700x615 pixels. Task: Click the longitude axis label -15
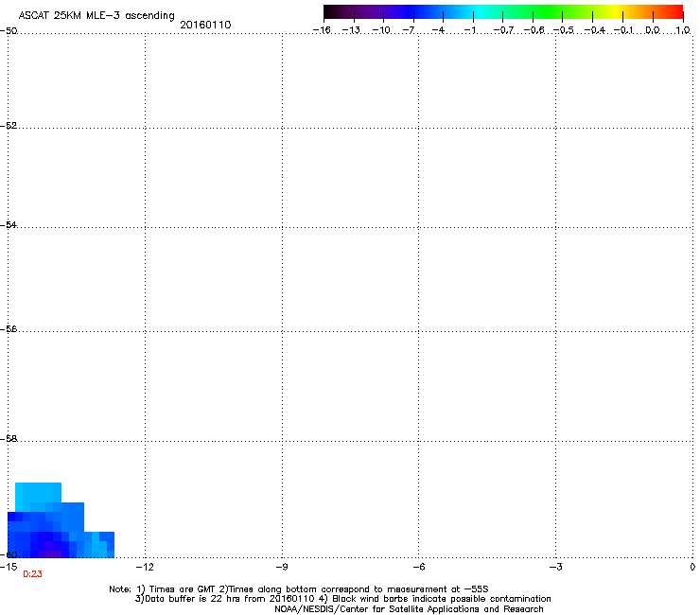tap(9, 567)
